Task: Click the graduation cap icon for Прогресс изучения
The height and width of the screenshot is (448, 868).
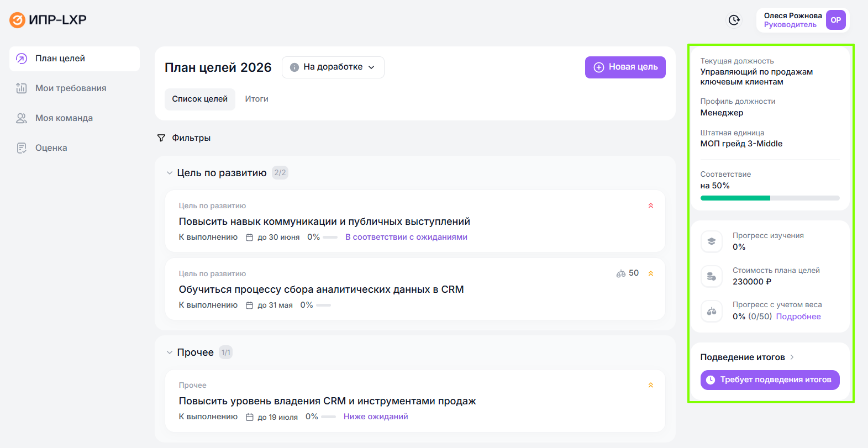Action: [x=712, y=241]
